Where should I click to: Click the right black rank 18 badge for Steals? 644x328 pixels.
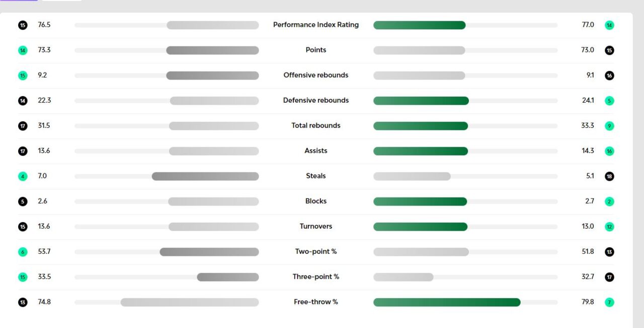tap(609, 176)
